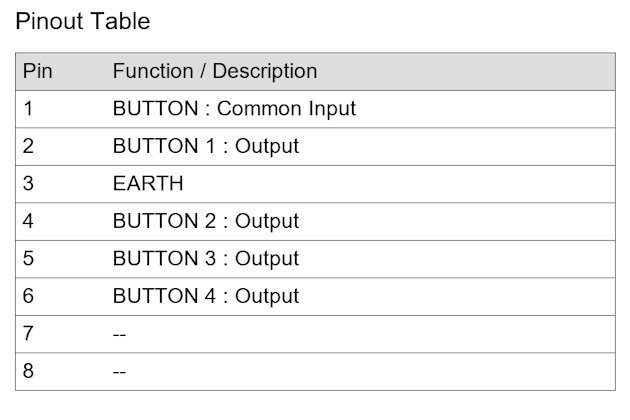The height and width of the screenshot is (420, 630).
Task: Select the Function / Description column header
Action: tap(215, 71)
